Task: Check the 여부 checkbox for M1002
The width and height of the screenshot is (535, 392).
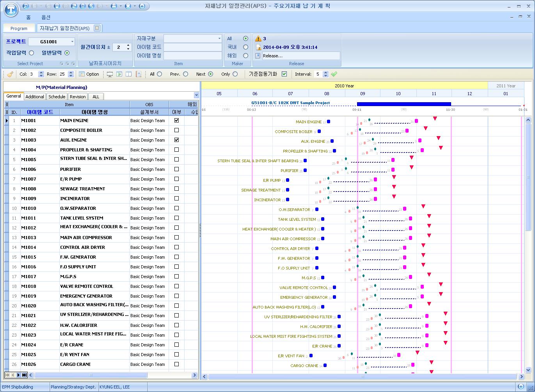Action: 176,130
